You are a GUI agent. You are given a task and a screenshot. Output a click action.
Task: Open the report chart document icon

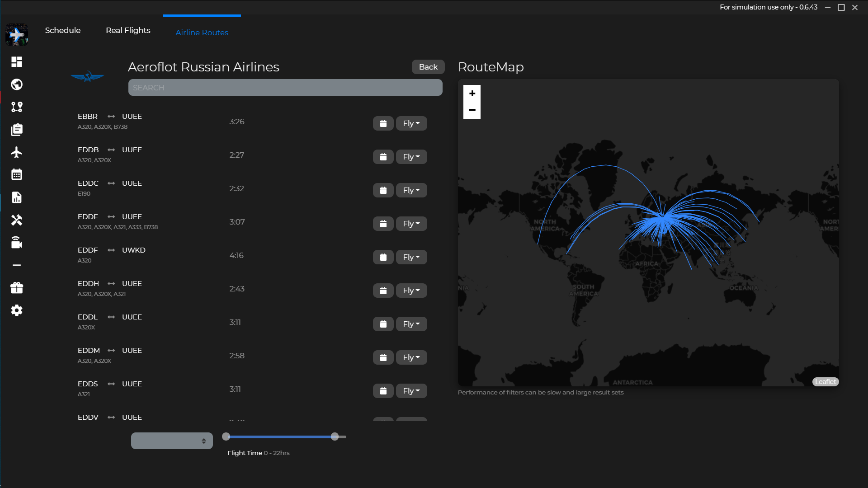(17, 197)
